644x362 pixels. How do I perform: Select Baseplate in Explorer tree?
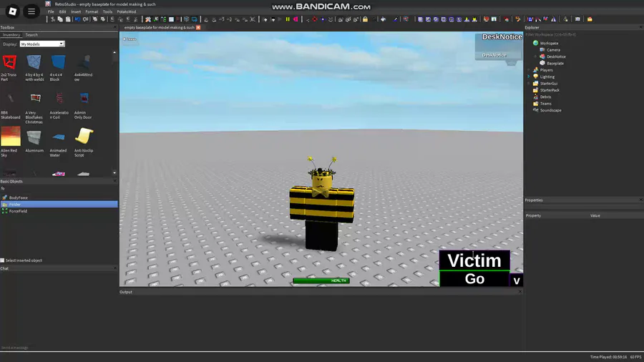pos(555,63)
